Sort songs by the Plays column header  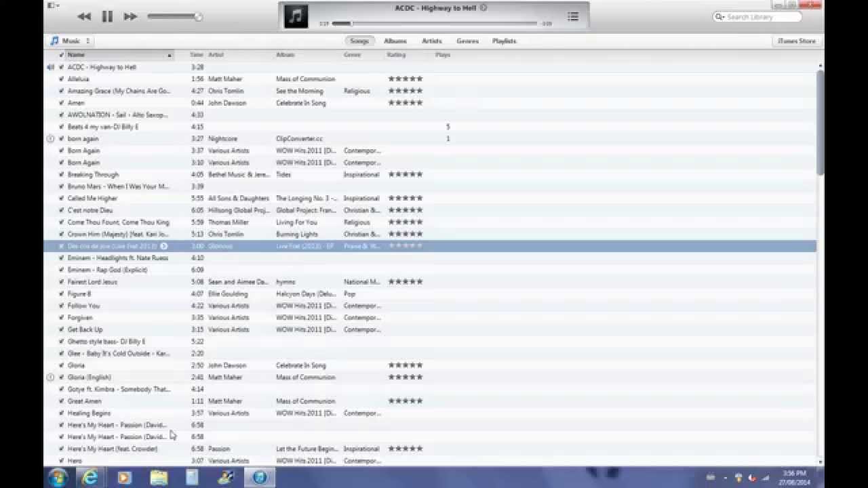(x=443, y=55)
